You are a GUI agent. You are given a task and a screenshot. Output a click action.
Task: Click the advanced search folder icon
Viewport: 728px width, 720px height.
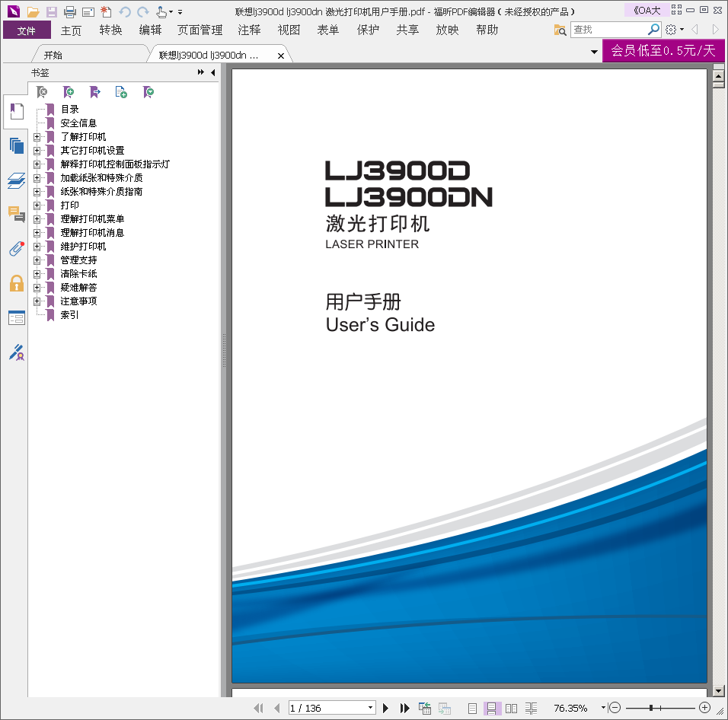(560, 30)
